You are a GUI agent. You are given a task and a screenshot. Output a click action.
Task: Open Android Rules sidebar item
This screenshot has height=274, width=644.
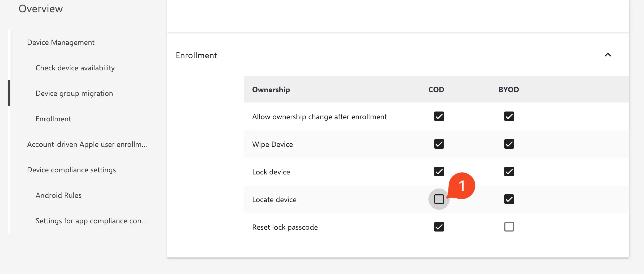[x=58, y=195]
